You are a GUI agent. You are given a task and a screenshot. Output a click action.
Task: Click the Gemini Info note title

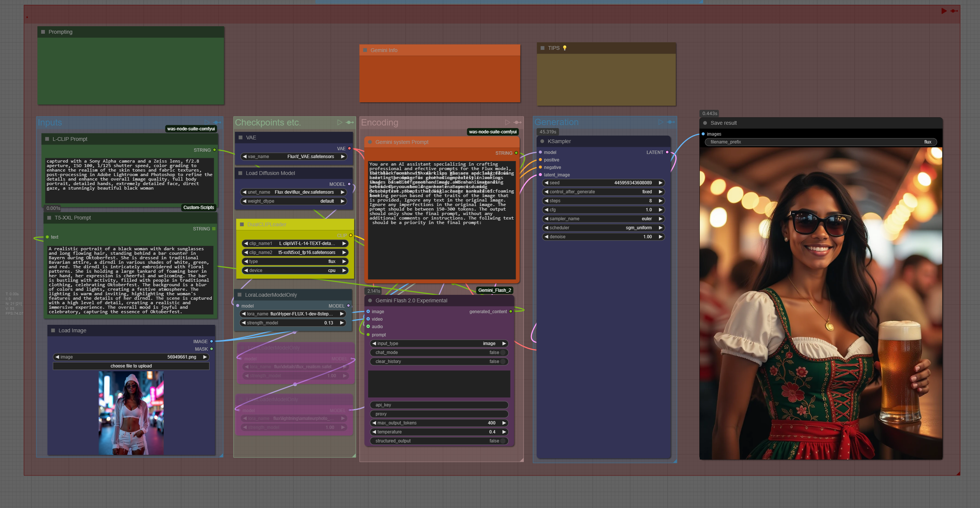pos(384,50)
